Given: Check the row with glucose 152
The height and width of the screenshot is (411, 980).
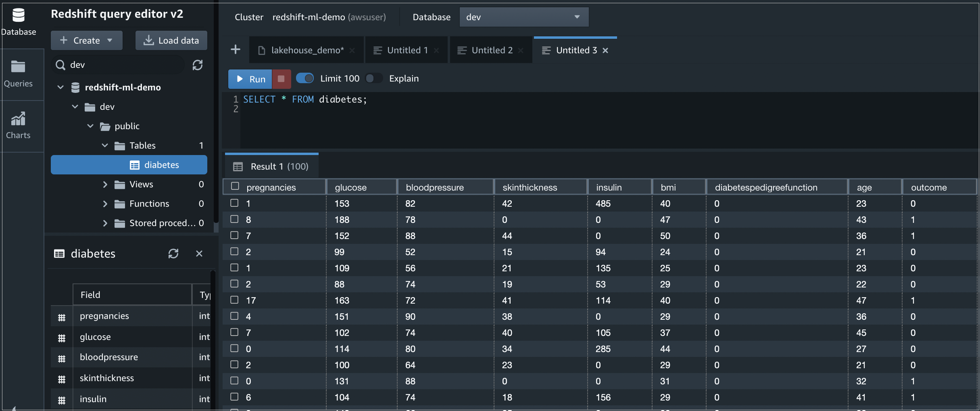Looking at the screenshot, I should (234, 235).
